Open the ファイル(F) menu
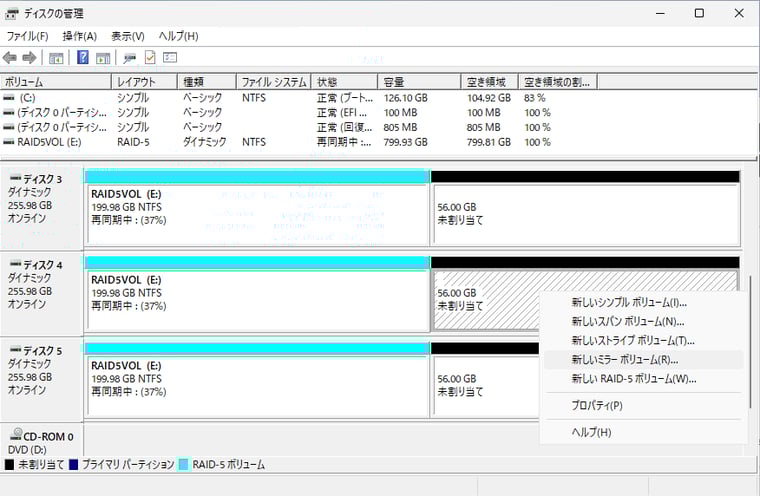Image resolution: width=760 pixels, height=496 pixels. click(28, 36)
